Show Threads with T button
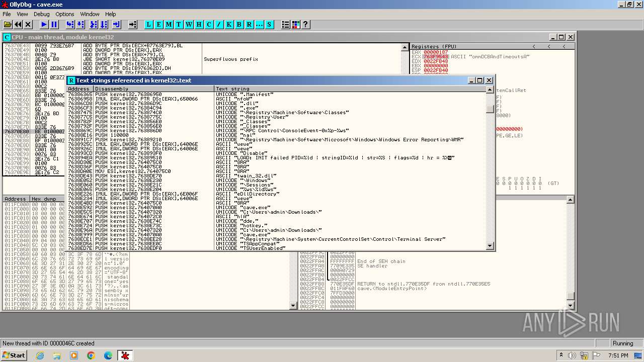 coord(179,24)
